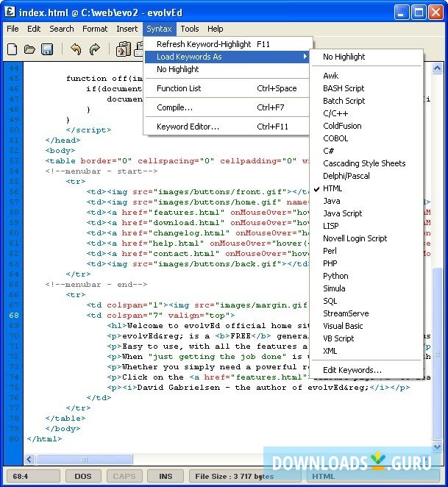
Task: Click line number 68 in the gutter
Action: pos(14,316)
